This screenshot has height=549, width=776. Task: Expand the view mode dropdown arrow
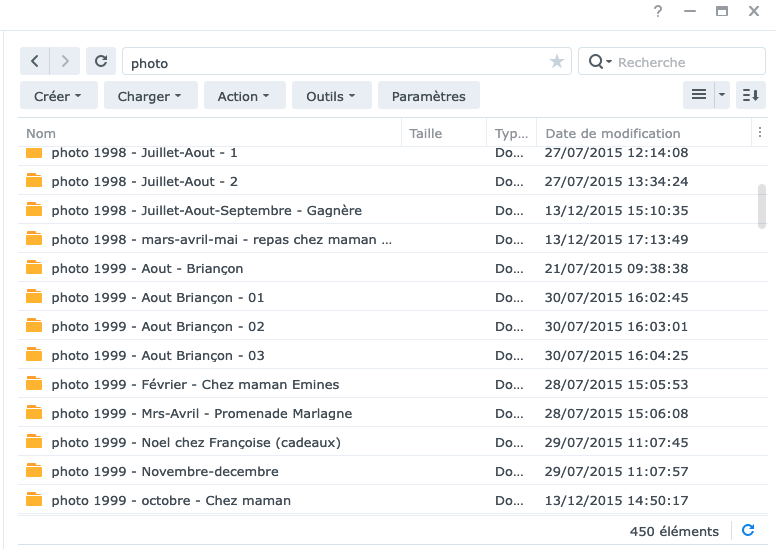click(722, 95)
